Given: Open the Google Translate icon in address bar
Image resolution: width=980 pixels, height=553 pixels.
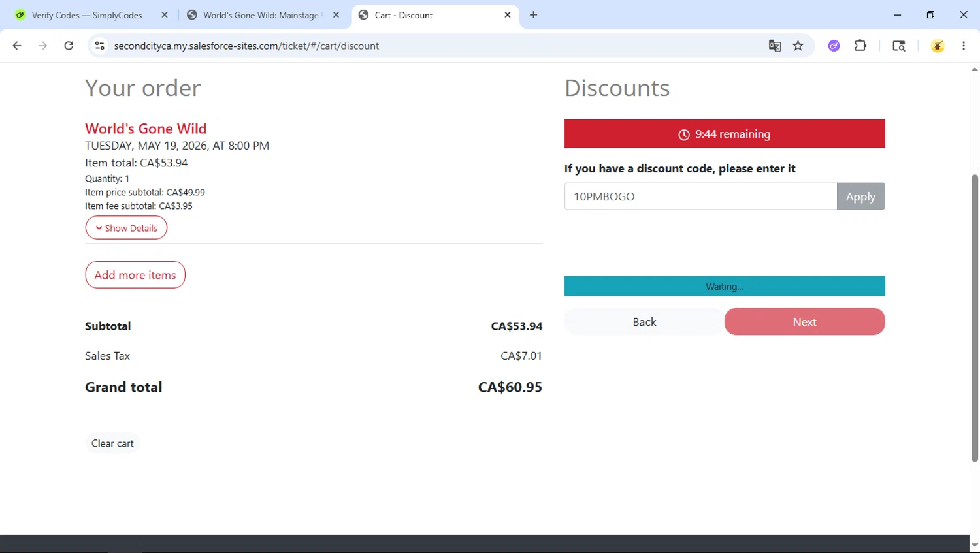Looking at the screenshot, I should (x=775, y=46).
